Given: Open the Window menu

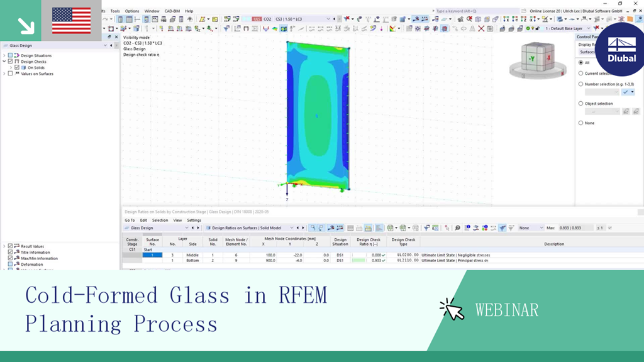Looking at the screenshot, I should coord(152,11).
